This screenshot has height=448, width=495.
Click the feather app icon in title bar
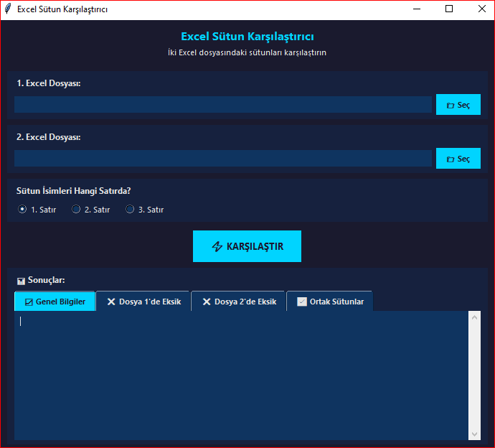8,9
